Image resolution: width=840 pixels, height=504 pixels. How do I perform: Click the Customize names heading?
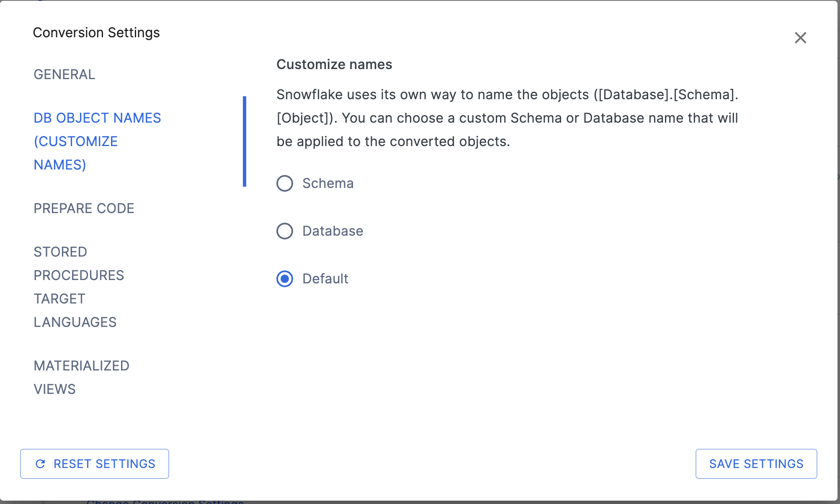pos(334,64)
